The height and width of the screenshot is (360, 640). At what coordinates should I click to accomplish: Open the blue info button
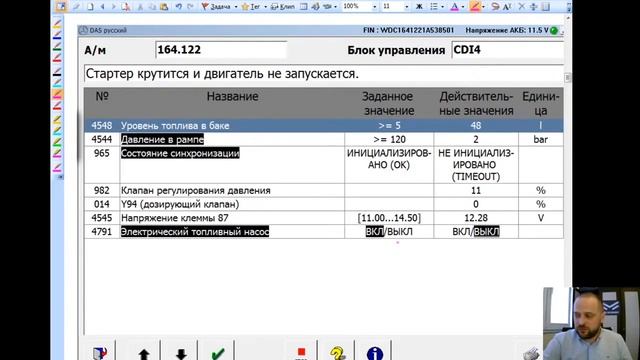(x=375, y=353)
